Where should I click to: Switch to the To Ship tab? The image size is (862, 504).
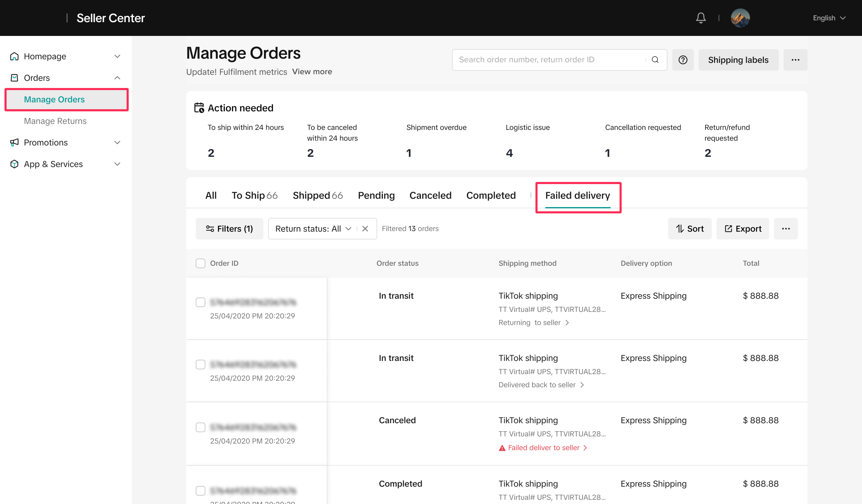(254, 195)
